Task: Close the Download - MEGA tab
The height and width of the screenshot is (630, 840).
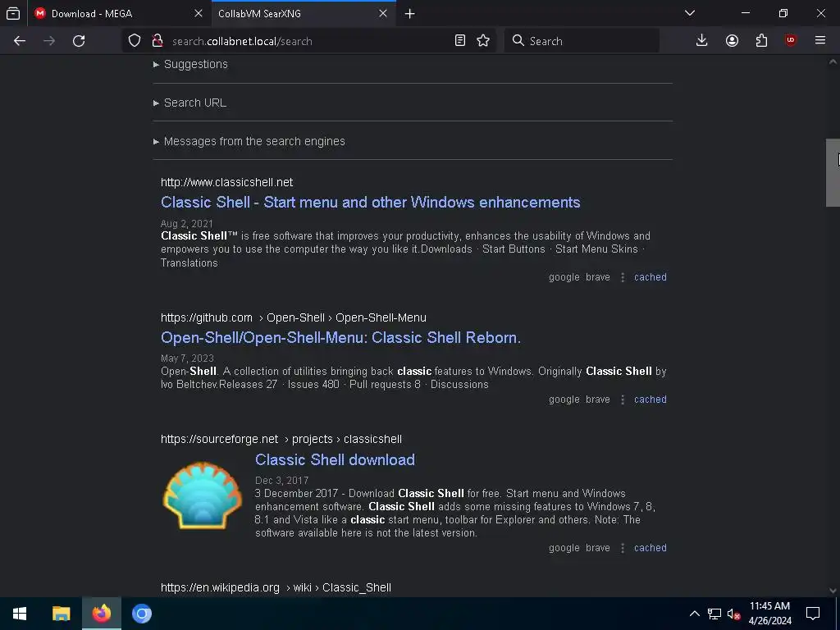Action: point(199,13)
